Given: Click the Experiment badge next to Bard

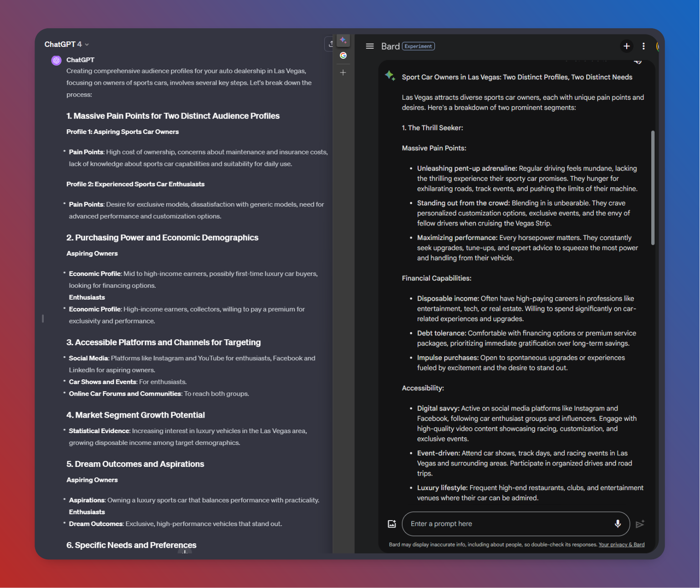Looking at the screenshot, I should pyautogui.click(x=419, y=46).
